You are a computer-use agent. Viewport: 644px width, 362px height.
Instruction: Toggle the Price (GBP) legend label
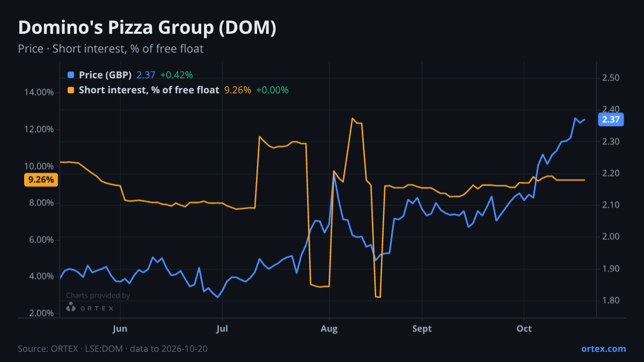click(105, 75)
